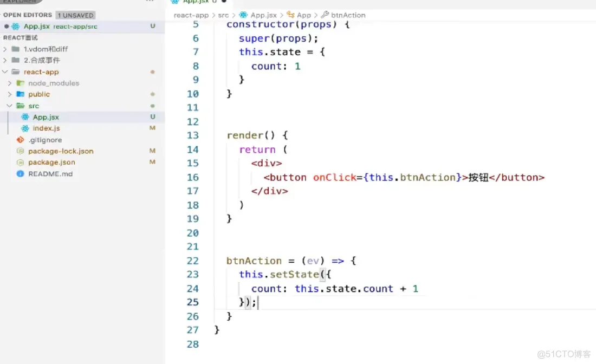Click line number 22 in the gutter

coord(193,261)
